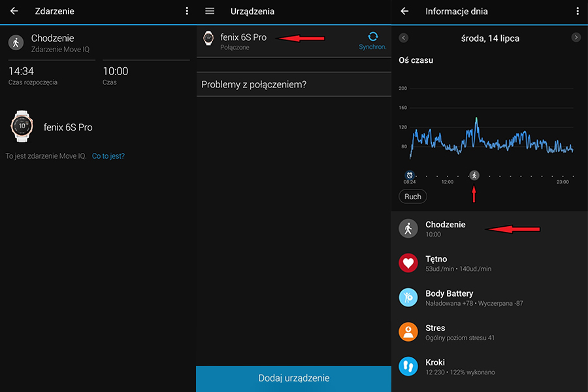Open the Chodzenie 10:00 activity row icon
Screen dimensions: 588x392
(408, 229)
